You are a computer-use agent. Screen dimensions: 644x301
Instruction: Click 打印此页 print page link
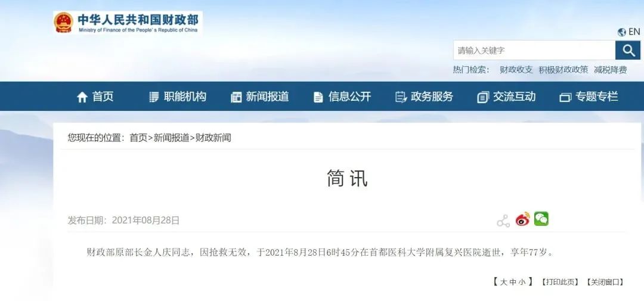pyautogui.click(x=559, y=282)
